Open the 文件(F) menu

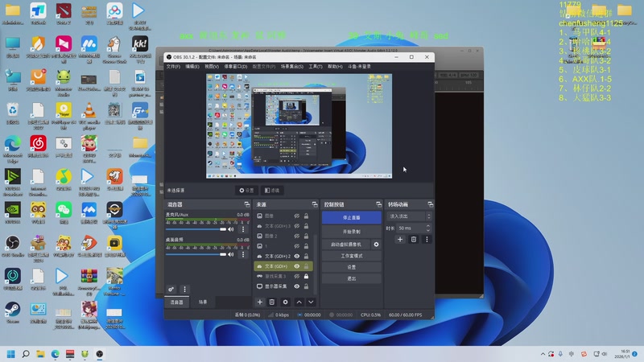(173, 67)
